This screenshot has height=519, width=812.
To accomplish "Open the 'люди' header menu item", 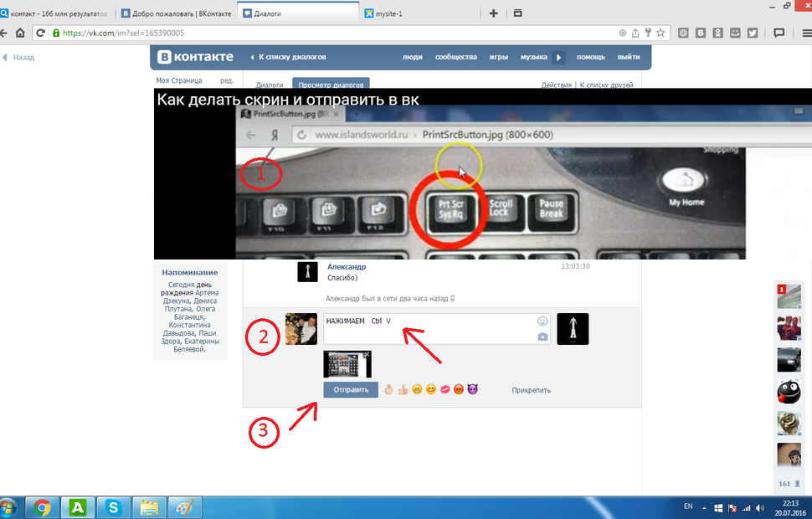I will (412, 57).
